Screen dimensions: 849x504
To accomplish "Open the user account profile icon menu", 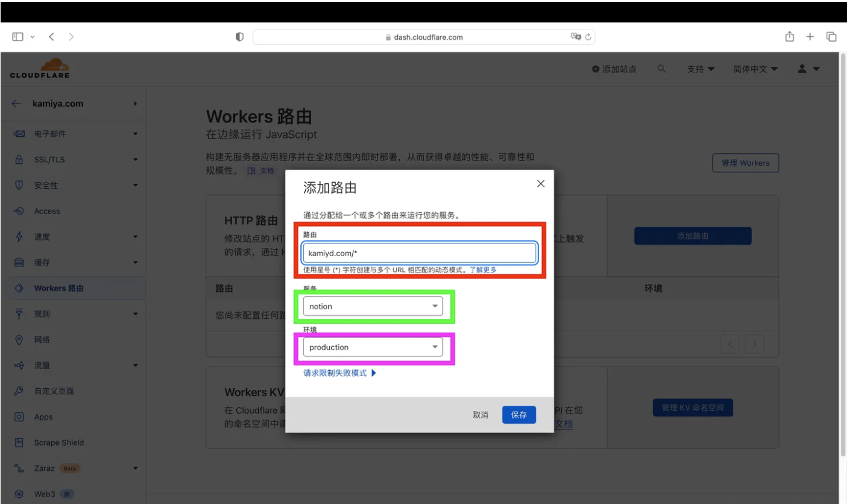I will click(808, 69).
